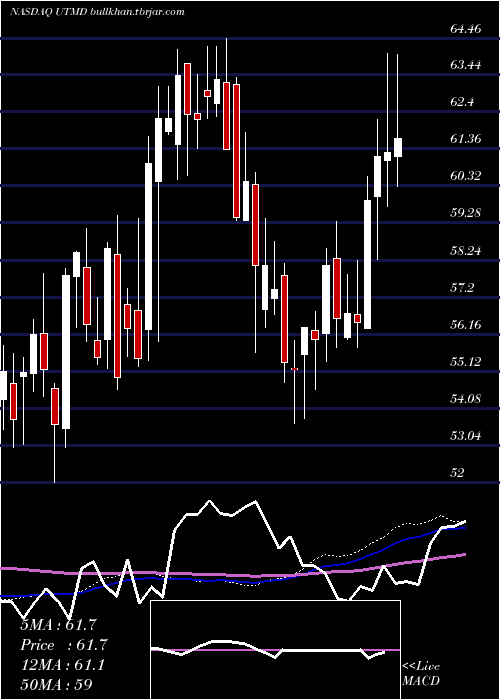This screenshot has width=500, height=700.
Task: Select the 63.44 price axis label
Action: tap(466, 65)
